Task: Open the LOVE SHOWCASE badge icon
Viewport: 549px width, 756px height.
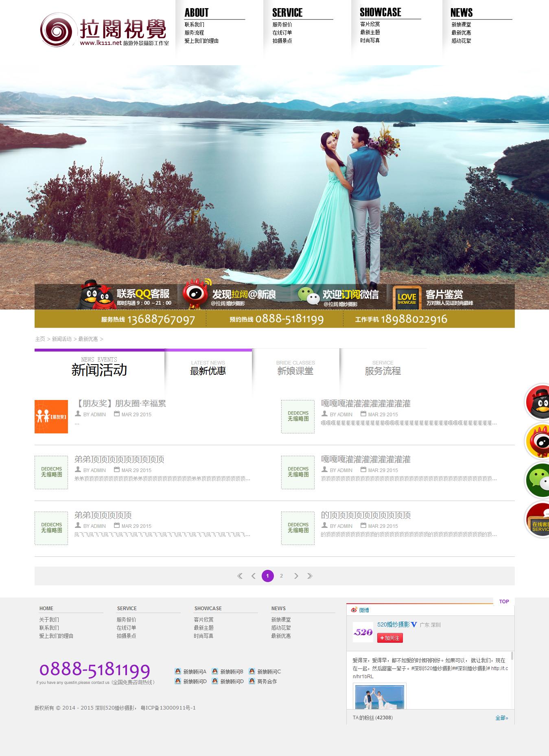Action: (407, 298)
